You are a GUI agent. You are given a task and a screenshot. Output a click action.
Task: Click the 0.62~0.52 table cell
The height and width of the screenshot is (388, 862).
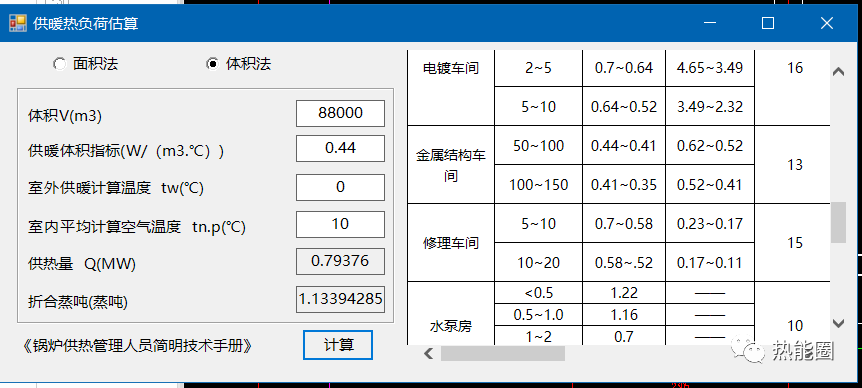[x=710, y=146]
